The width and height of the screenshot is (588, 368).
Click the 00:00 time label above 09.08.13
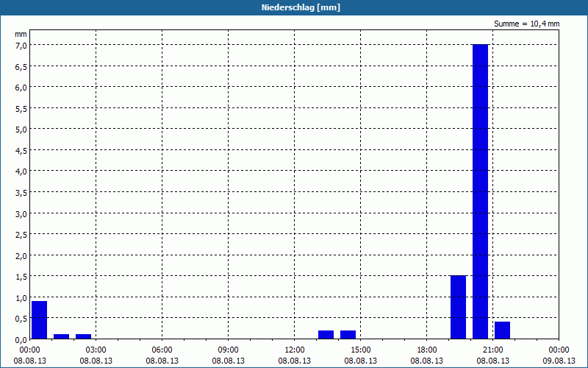tap(559, 350)
